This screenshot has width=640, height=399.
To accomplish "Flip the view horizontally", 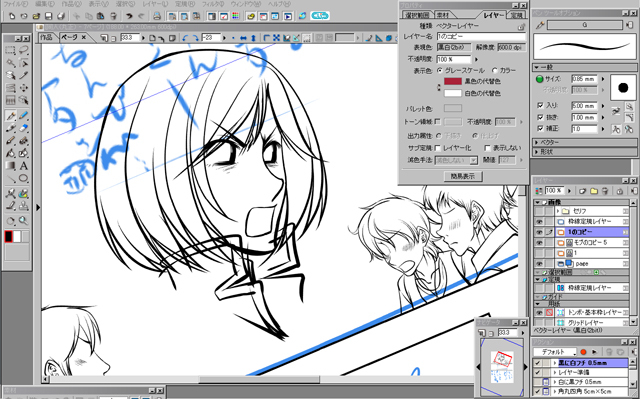I will [244, 38].
